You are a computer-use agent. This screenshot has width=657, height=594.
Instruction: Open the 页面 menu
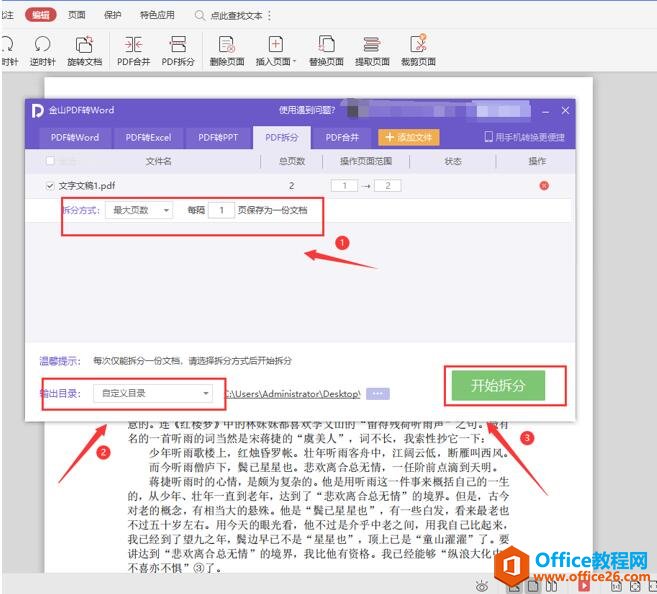(77, 15)
